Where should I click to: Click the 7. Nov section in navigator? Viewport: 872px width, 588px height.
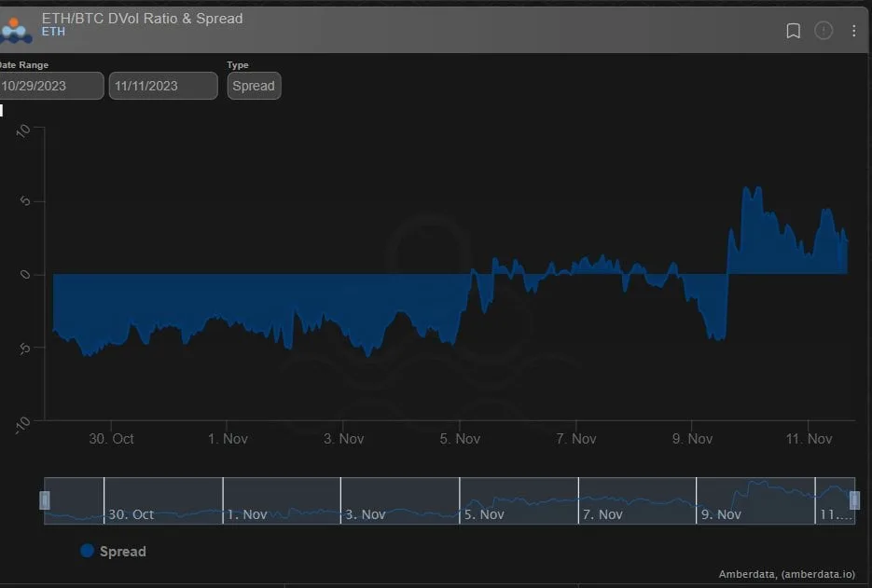pos(637,500)
